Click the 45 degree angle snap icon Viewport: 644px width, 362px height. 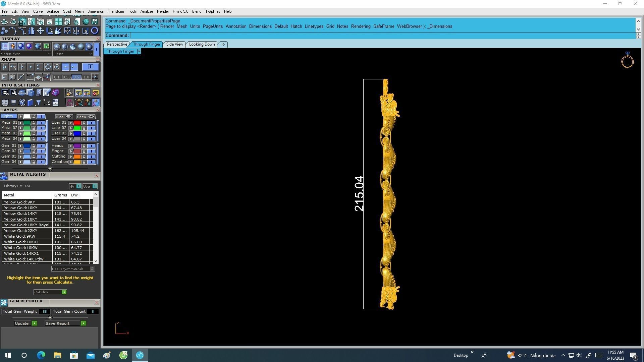30,77
